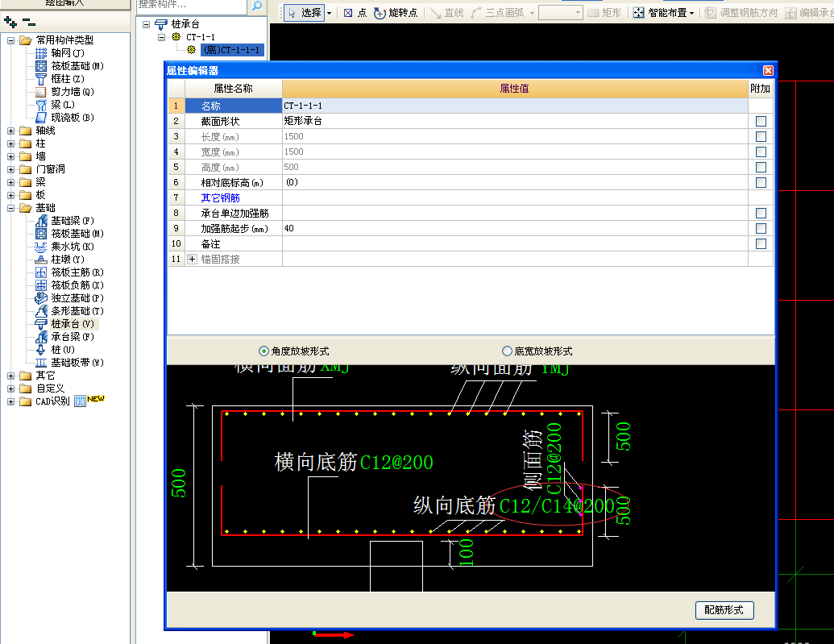
Task: Click the 属性值 column header
Action: click(x=515, y=89)
